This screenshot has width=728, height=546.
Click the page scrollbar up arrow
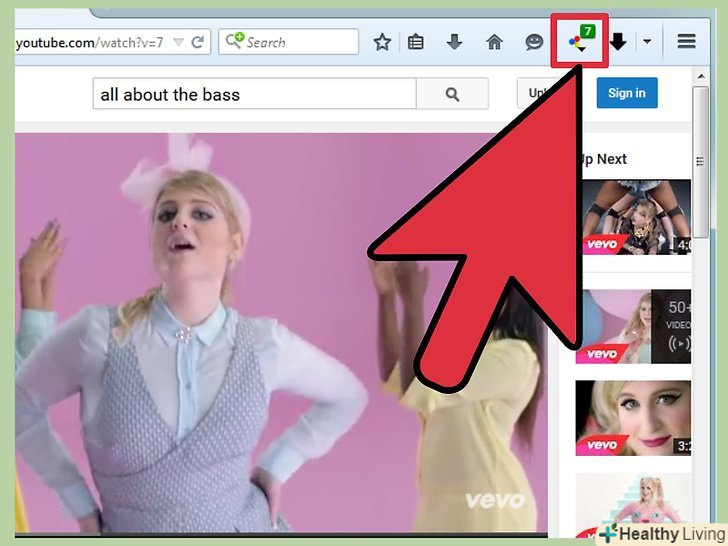(x=701, y=76)
